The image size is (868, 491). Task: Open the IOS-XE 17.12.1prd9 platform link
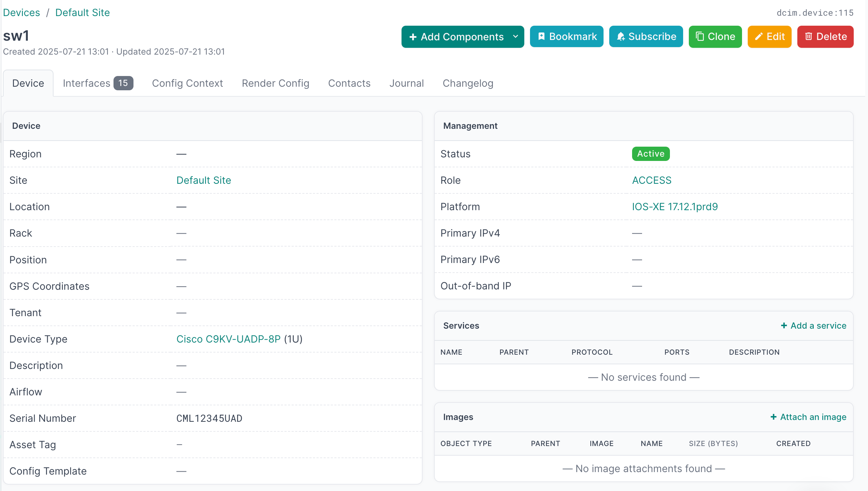tap(675, 207)
